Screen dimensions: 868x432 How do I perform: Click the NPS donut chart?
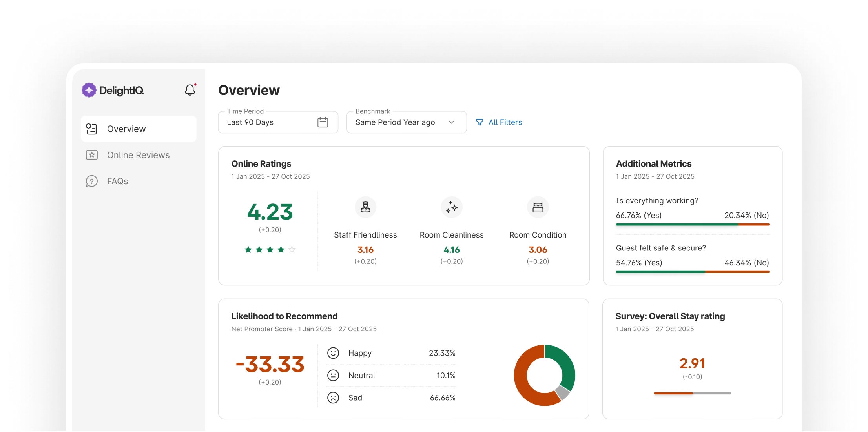click(x=544, y=375)
